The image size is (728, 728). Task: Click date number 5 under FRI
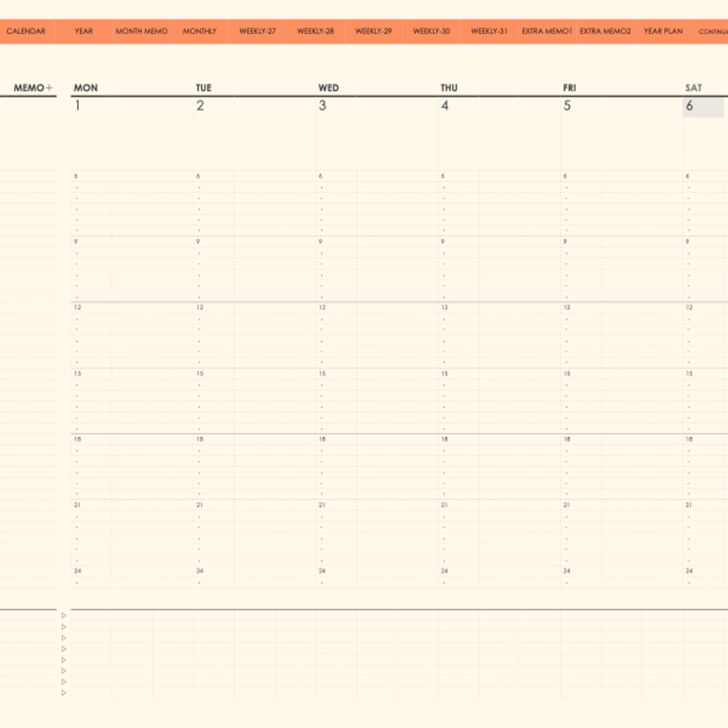click(567, 106)
